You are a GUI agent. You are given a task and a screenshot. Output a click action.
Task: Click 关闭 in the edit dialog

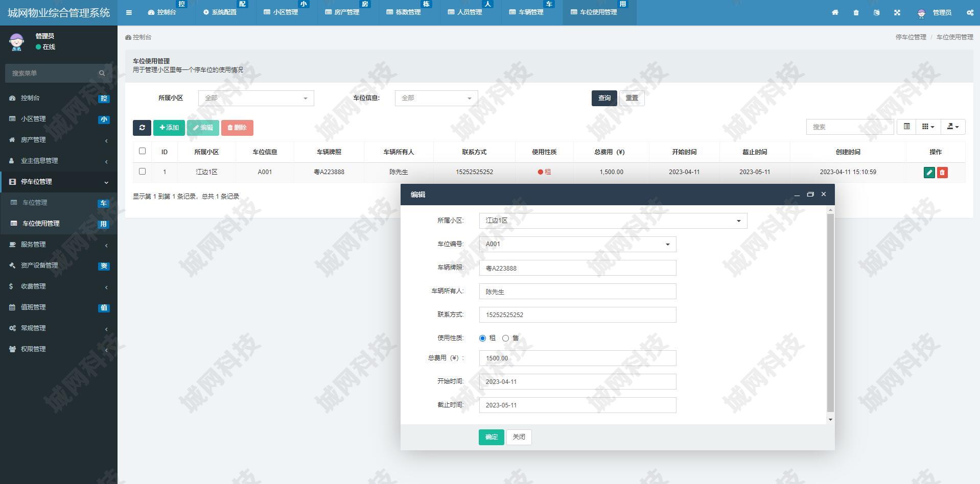[519, 437]
